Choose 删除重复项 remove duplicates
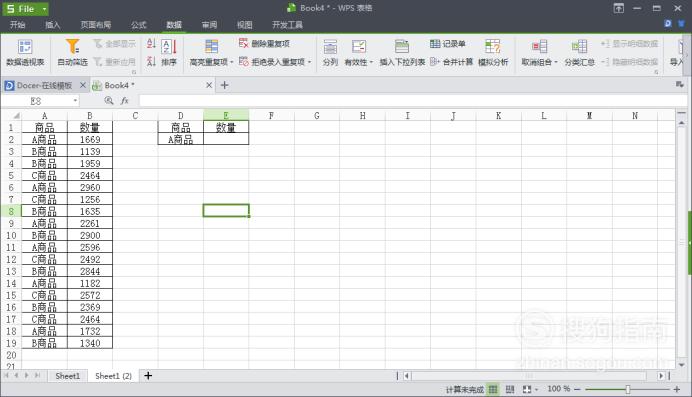Image resolution: width=692 pixels, height=397 pixels. click(x=264, y=44)
